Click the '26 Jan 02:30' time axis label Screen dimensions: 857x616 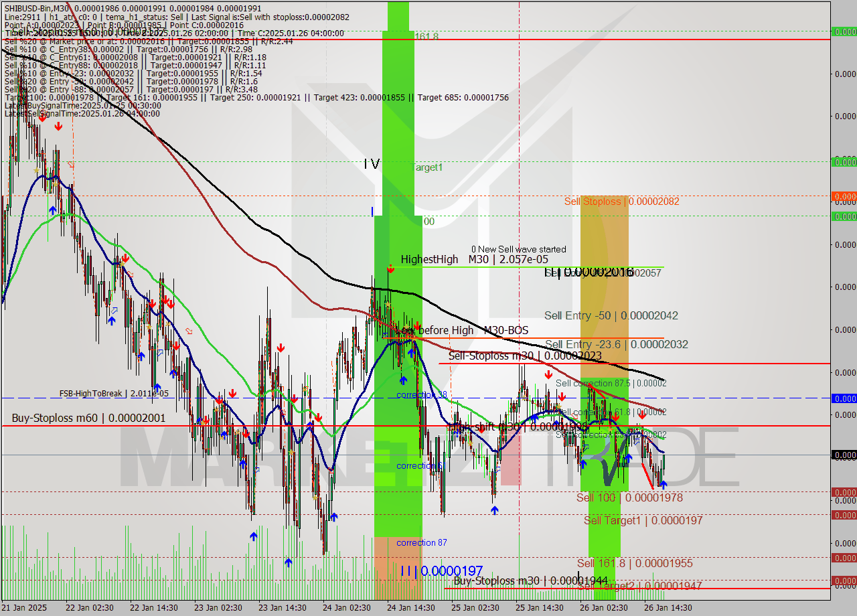point(603,607)
